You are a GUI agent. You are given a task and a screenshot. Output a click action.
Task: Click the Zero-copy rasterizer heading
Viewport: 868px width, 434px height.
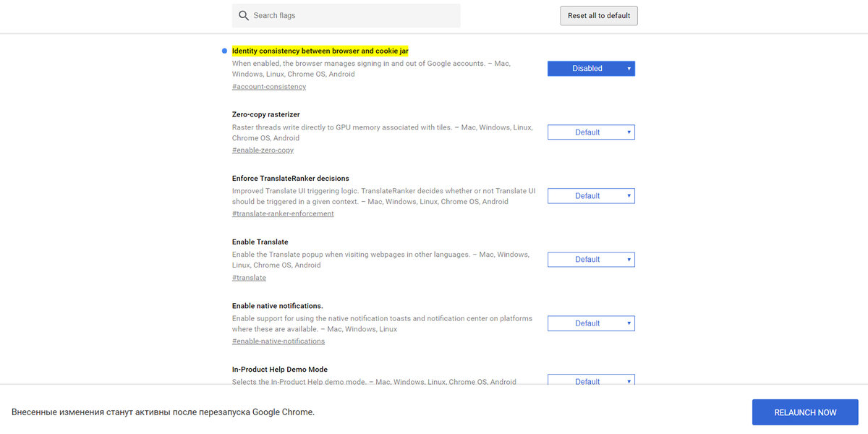pyautogui.click(x=266, y=114)
